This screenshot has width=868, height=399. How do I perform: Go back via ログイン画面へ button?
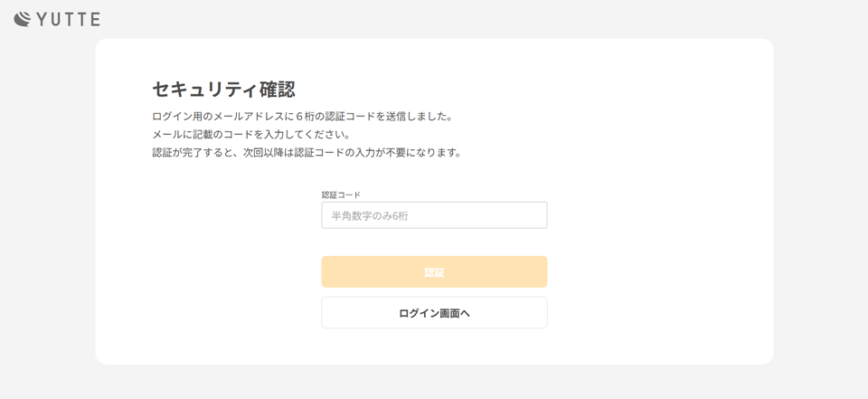pyautogui.click(x=434, y=313)
